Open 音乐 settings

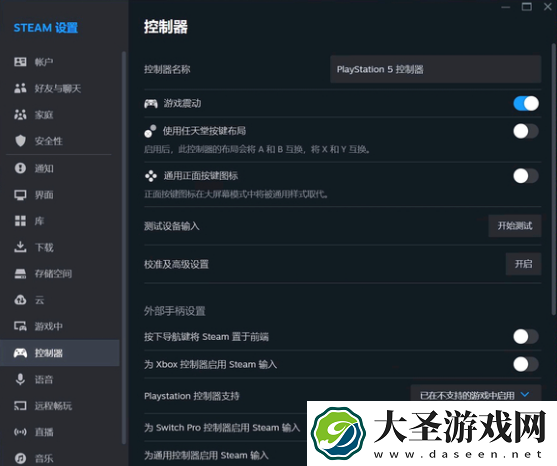[60, 458]
